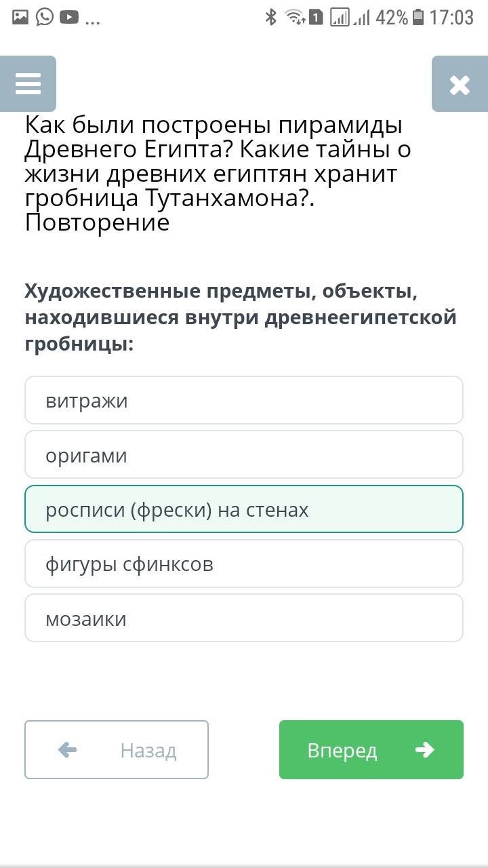488x868 pixels.
Task: Tap the YouTube notification icon
Action: (69, 17)
